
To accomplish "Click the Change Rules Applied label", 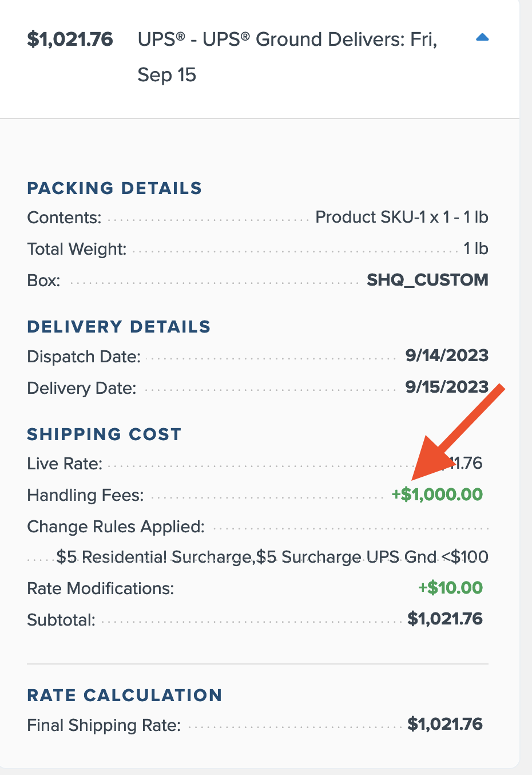I will tap(116, 527).
